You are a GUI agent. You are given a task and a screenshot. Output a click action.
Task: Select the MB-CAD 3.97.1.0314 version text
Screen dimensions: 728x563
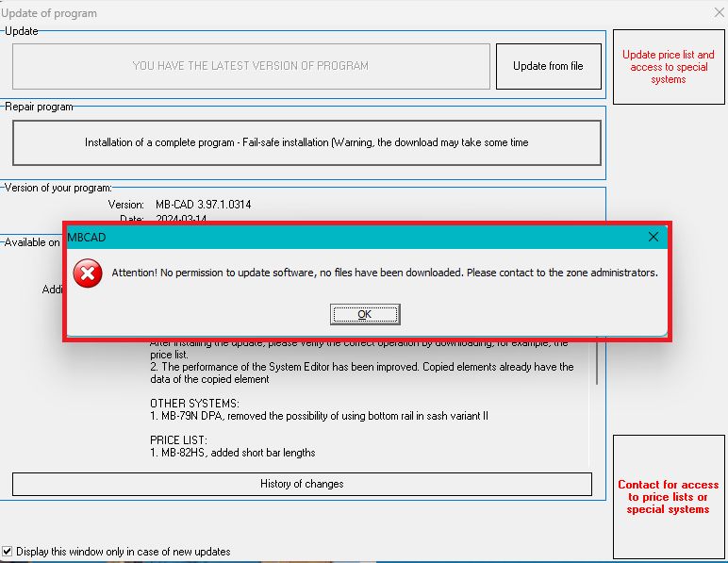[x=204, y=205]
